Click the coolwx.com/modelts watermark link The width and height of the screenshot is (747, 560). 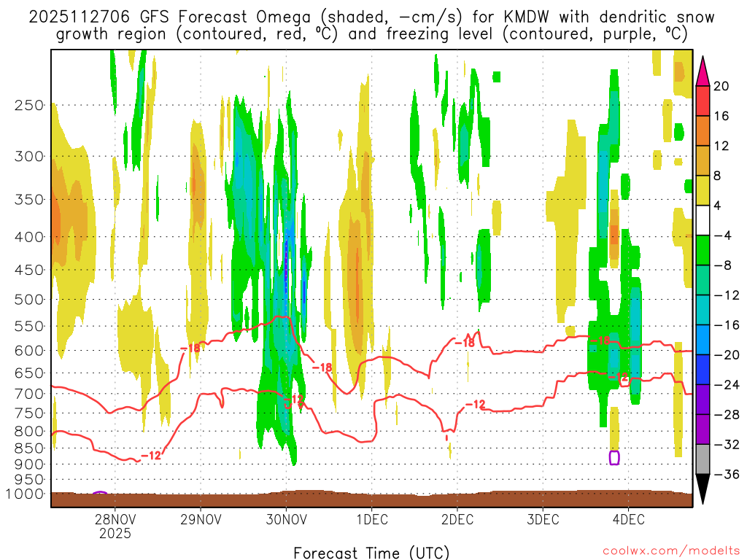tap(671, 551)
